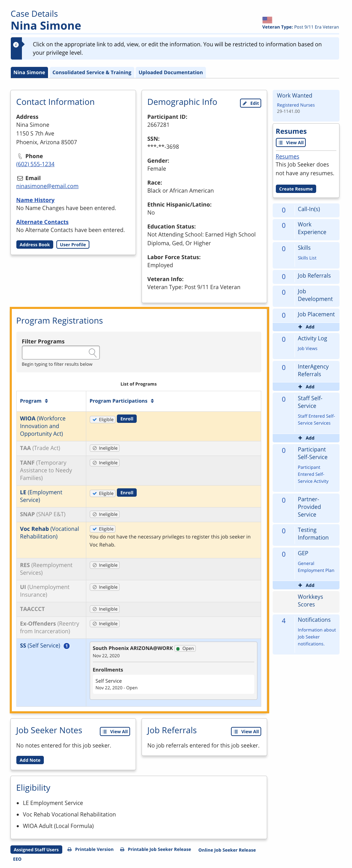Click Add Note button
352x868 pixels.
(x=30, y=760)
